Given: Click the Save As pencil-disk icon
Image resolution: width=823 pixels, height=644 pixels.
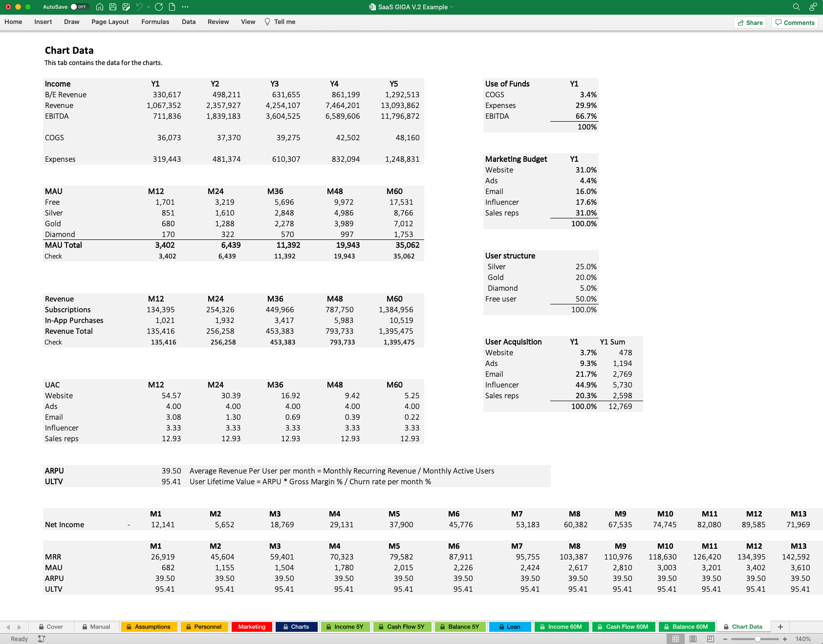Looking at the screenshot, I should pyautogui.click(x=126, y=7).
